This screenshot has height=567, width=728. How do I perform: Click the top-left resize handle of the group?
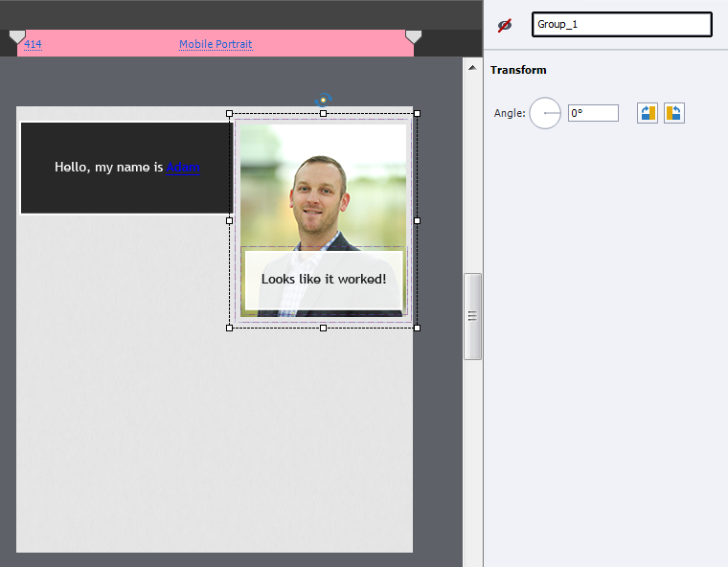[229, 113]
